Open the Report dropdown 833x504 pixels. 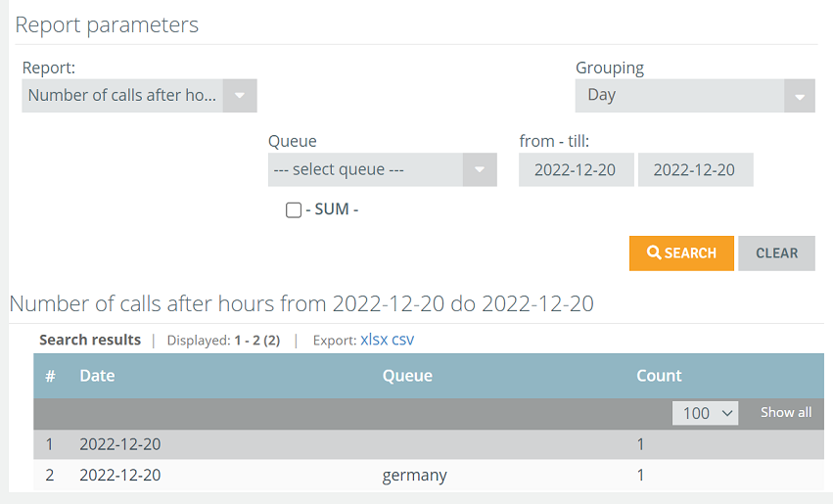tap(139, 96)
